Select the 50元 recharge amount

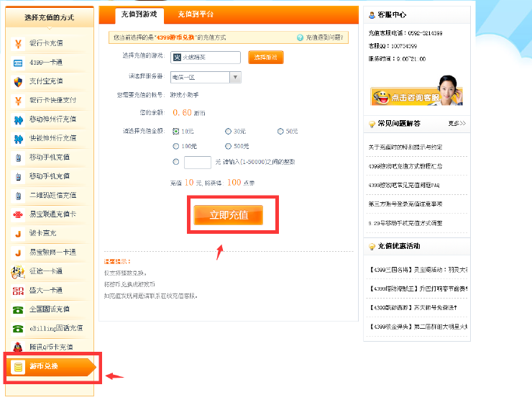point(280,131)
